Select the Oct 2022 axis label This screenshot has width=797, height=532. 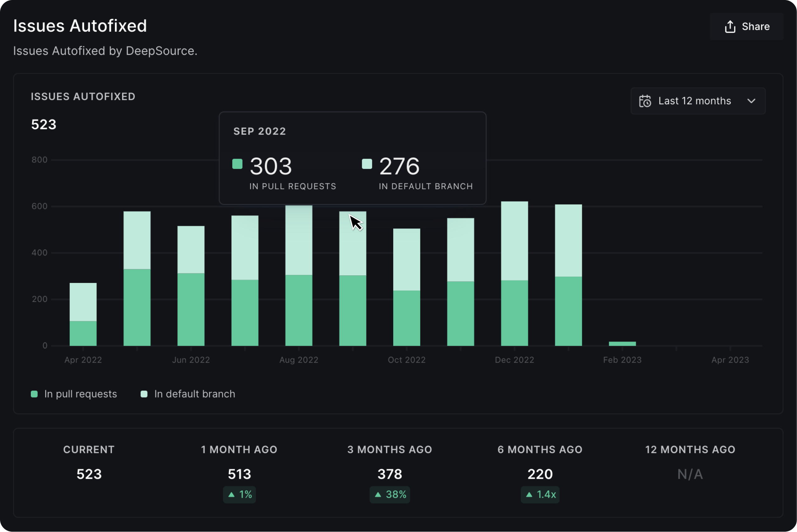[407, 360]
